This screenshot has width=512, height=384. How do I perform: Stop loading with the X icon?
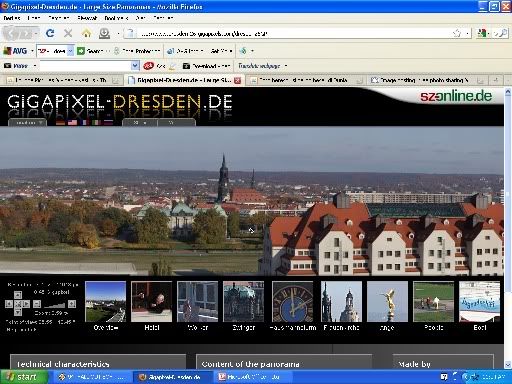click(x=68, y=33)
